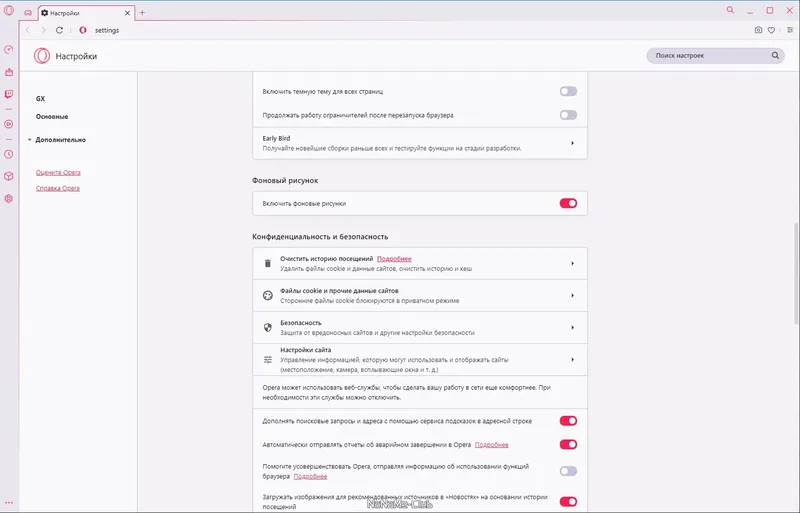This screenshot has height=513, width=800.
Task: Toggle Загружать изображения для «Новостях» switch
Action: (x=568, y=501)
